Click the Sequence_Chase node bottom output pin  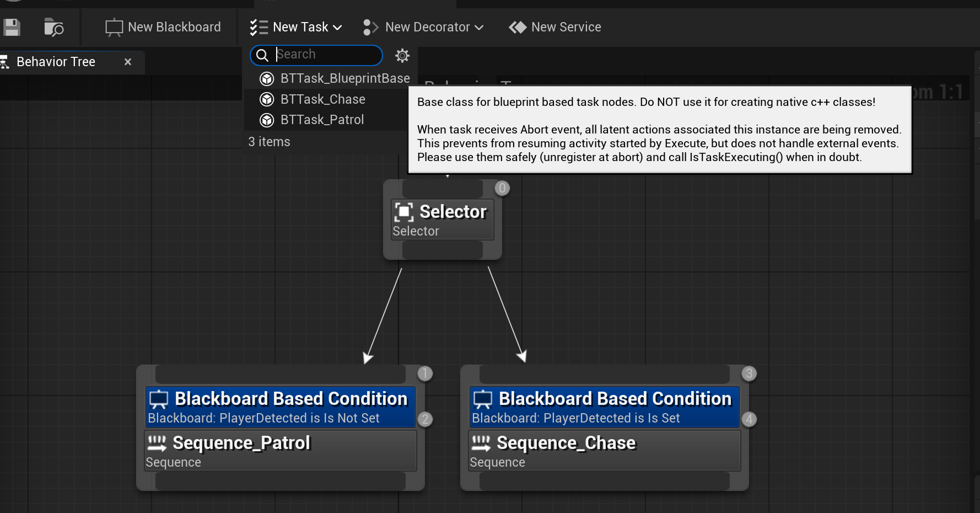[605, 482]
